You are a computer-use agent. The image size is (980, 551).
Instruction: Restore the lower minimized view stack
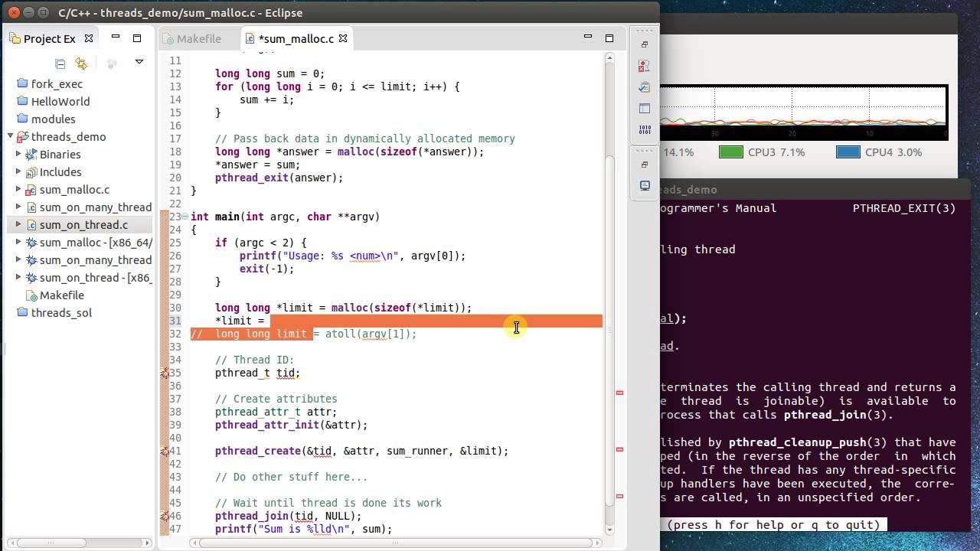[645, 165]
